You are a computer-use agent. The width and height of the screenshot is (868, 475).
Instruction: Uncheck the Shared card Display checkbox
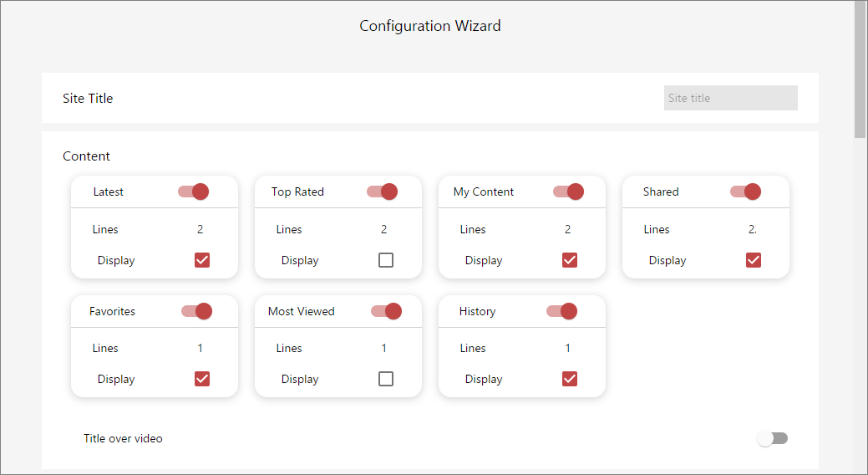[754, 260]
